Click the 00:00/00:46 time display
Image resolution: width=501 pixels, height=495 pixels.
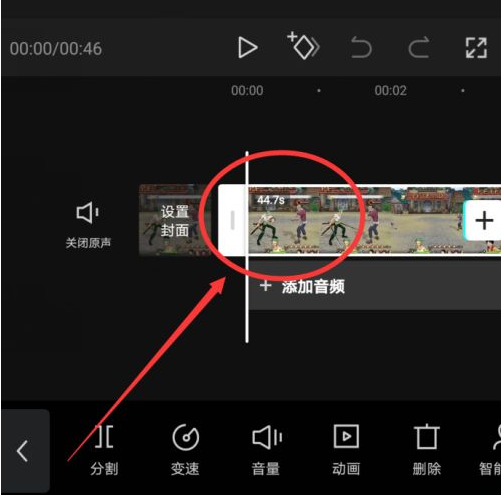[56, 49]
